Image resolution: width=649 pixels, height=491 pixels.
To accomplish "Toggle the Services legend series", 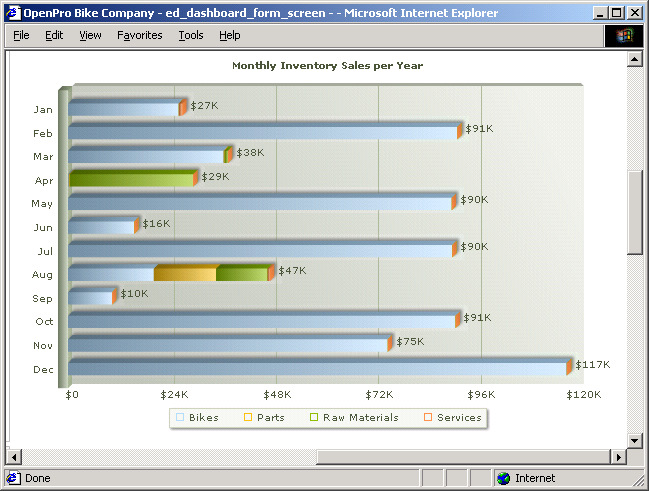I will click(x=452, y=417).
